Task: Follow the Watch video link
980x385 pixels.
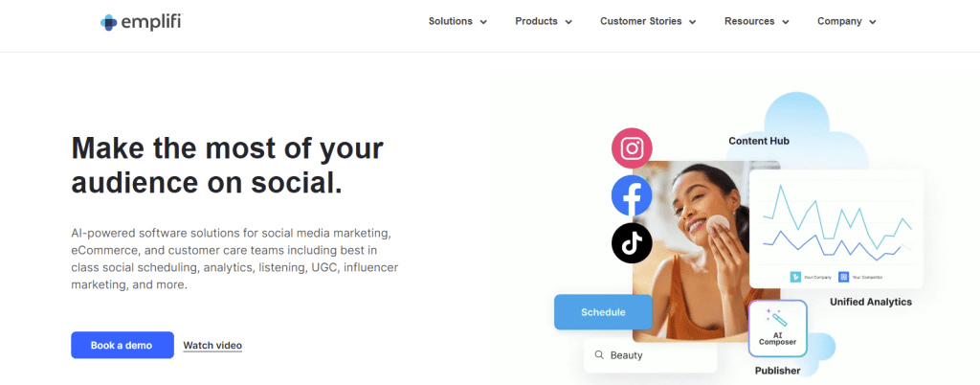Action: point(212,345)
